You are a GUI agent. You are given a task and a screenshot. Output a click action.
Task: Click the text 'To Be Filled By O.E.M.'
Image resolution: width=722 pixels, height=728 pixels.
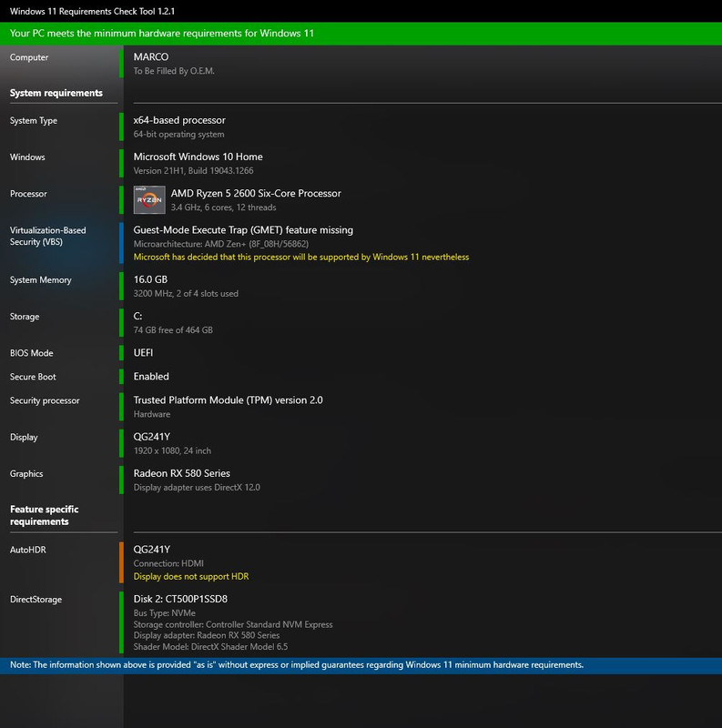click(174, 71)
